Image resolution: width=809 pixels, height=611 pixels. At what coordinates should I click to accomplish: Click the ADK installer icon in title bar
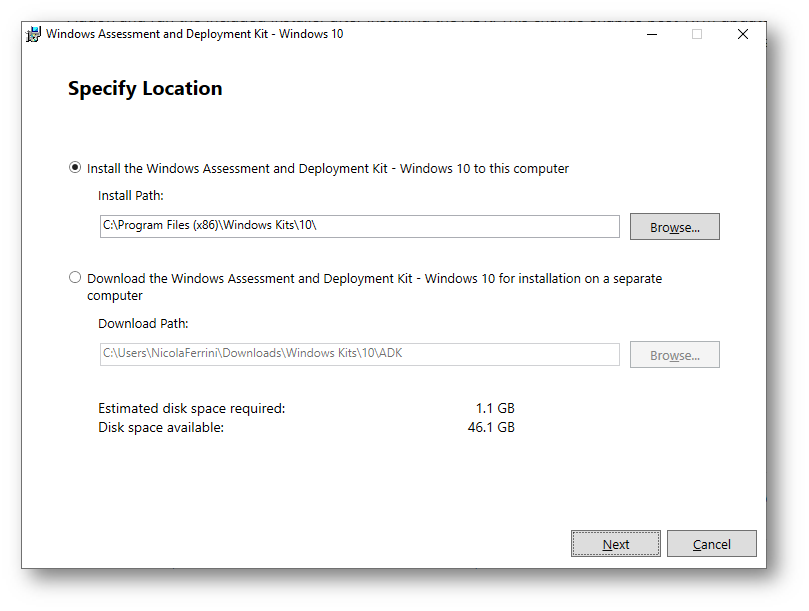point(34,34)
